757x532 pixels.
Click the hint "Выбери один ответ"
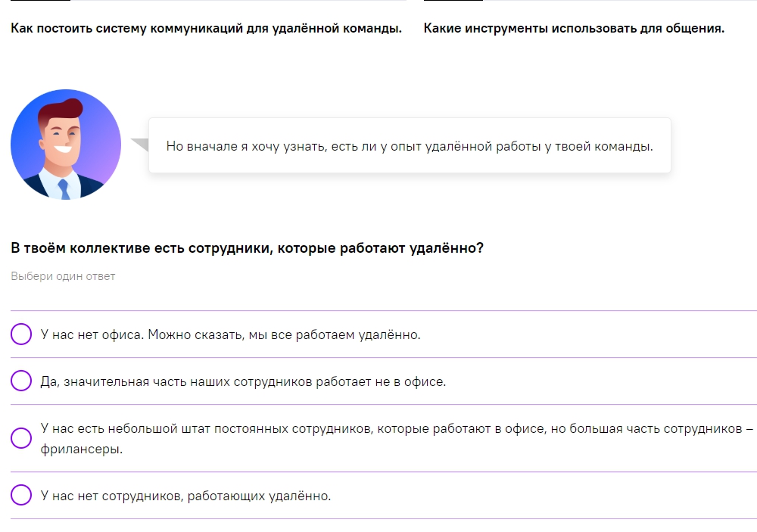tap(63, 276)
